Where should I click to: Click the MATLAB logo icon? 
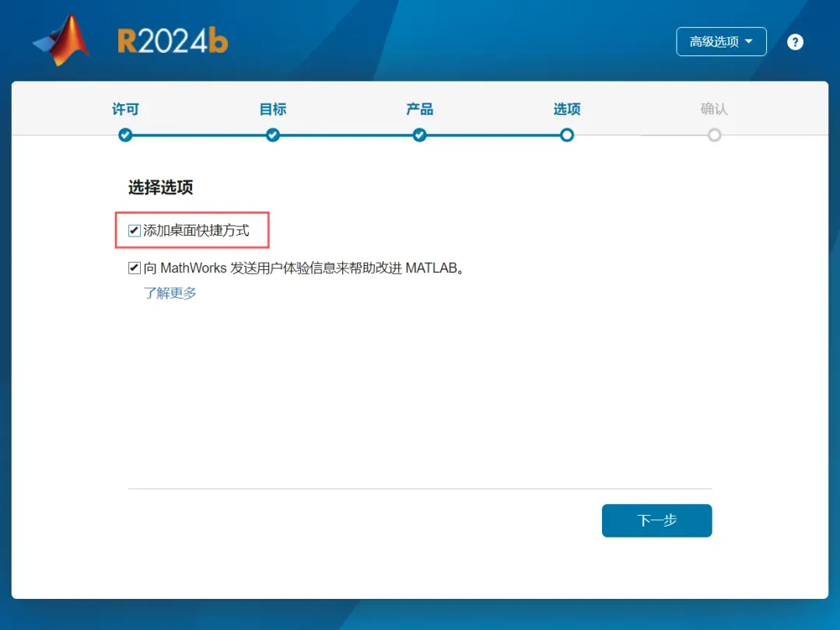61,40
